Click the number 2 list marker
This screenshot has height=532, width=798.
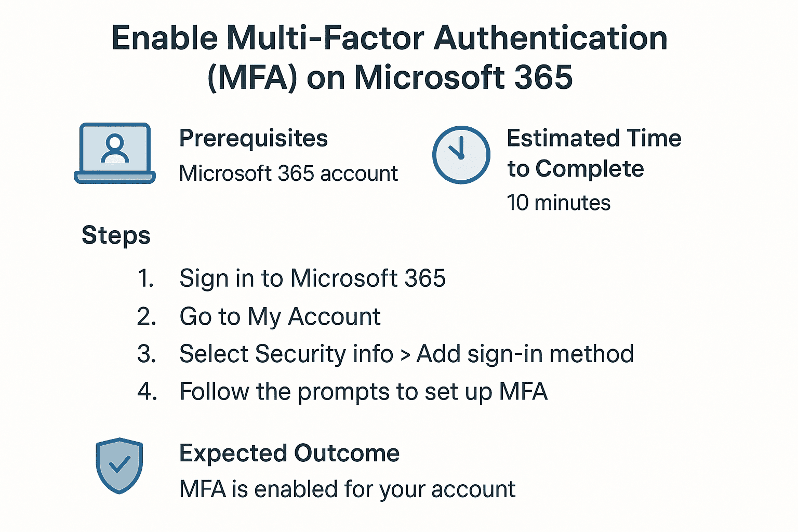(x=147, y=316)
